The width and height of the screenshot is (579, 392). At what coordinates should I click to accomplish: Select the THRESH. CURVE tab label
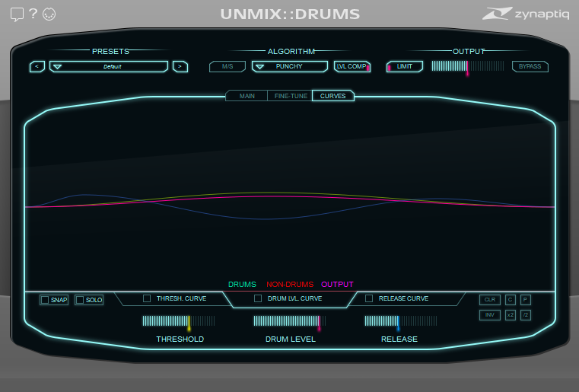click(x=181, y=298)
